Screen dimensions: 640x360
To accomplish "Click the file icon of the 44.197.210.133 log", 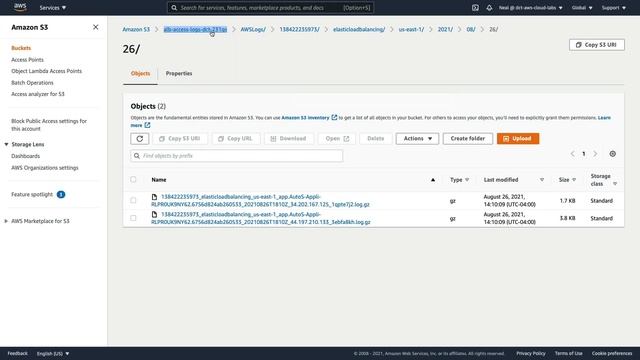I will [154, 214].
